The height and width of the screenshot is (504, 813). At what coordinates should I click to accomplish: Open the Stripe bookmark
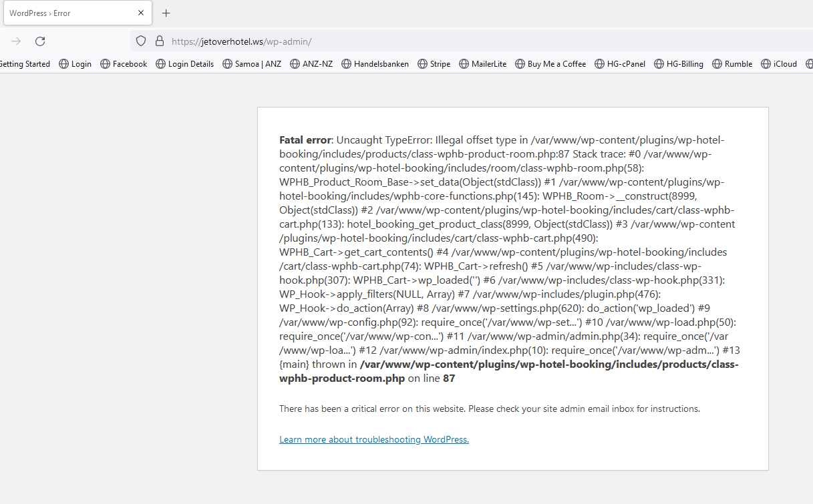(x=434, y=64)
